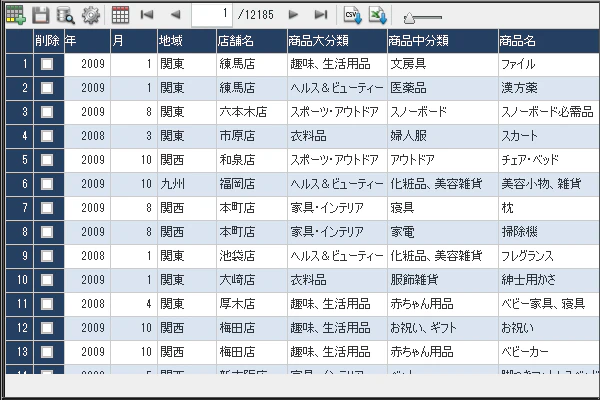
Task: Check the delete checkbox in row 3
Action: pyautogui.click(x=47, y=112)
